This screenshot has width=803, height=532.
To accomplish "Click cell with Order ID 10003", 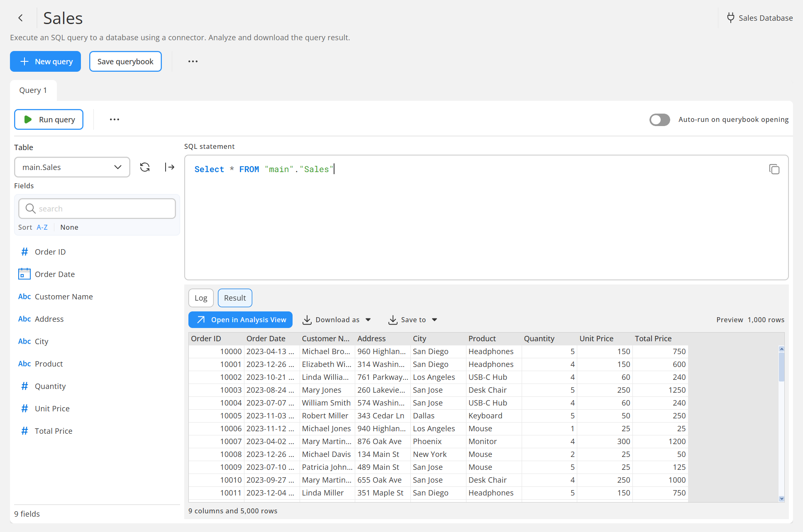I will click(216, 390).
